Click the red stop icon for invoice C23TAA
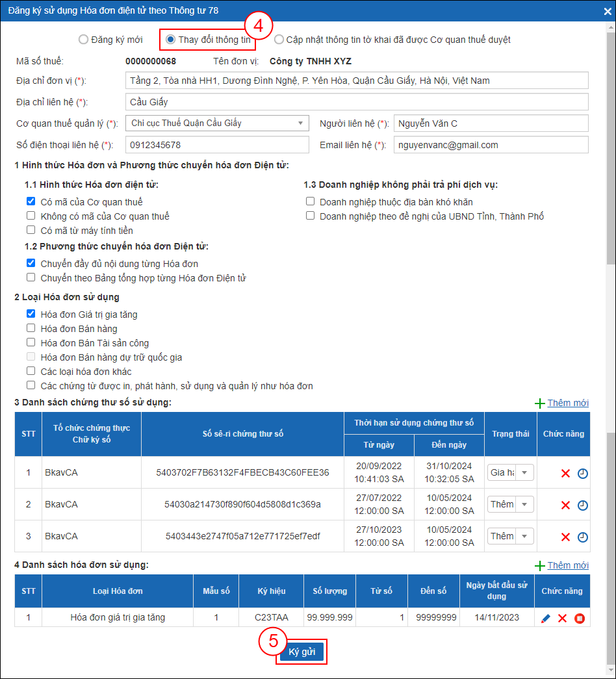The width and height of the screenshot is (616, 679). tap(580, 619)
